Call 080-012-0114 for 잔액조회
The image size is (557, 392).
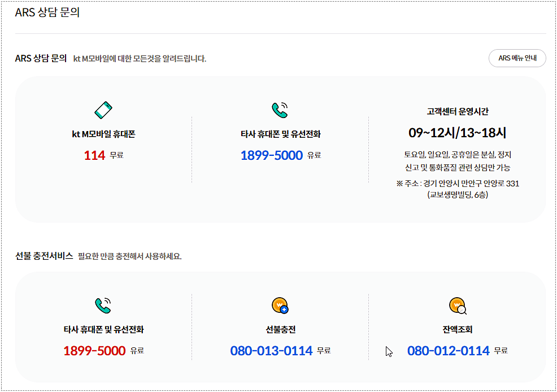click(448, 351)
